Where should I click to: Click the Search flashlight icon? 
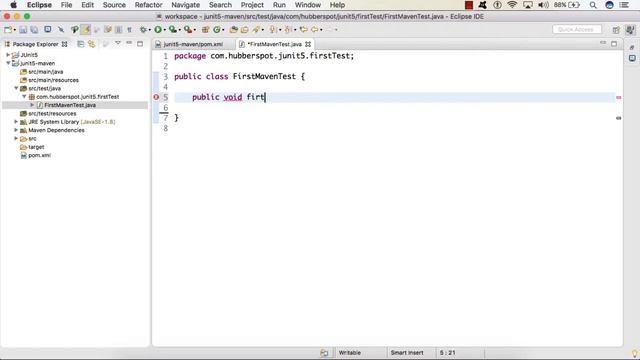(x=256, y=29)
